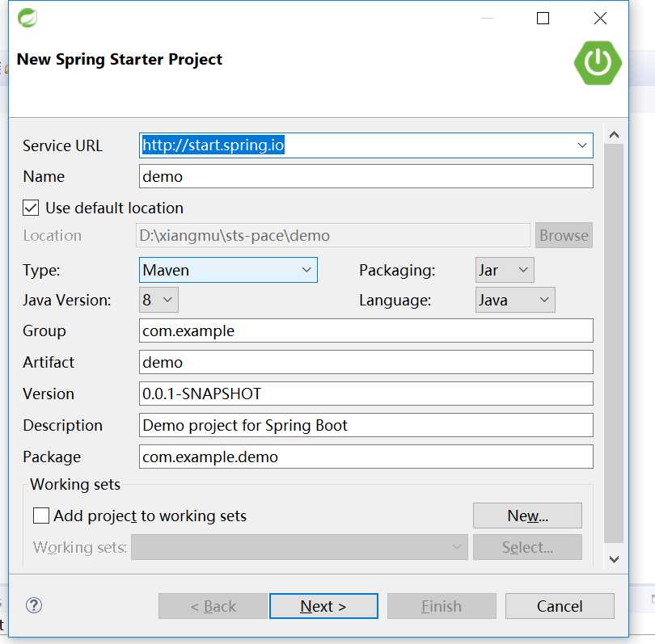Click the Name label
Image resolution: width=655 pixels, height=644 pixels.
44,176
